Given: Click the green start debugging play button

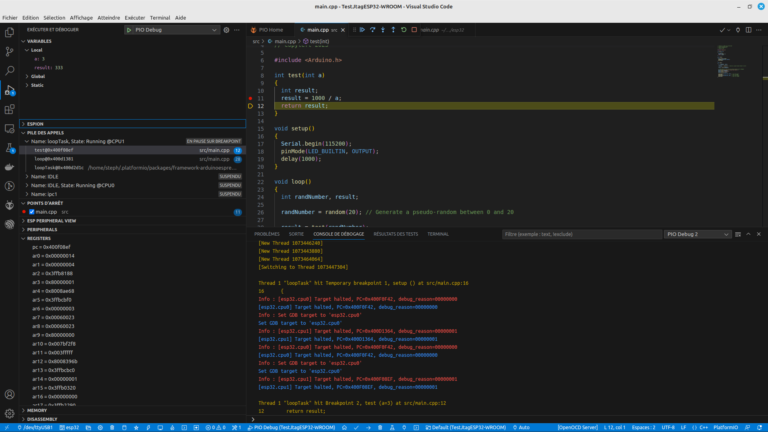Looking at the screenshot, I should click(127, 30).
